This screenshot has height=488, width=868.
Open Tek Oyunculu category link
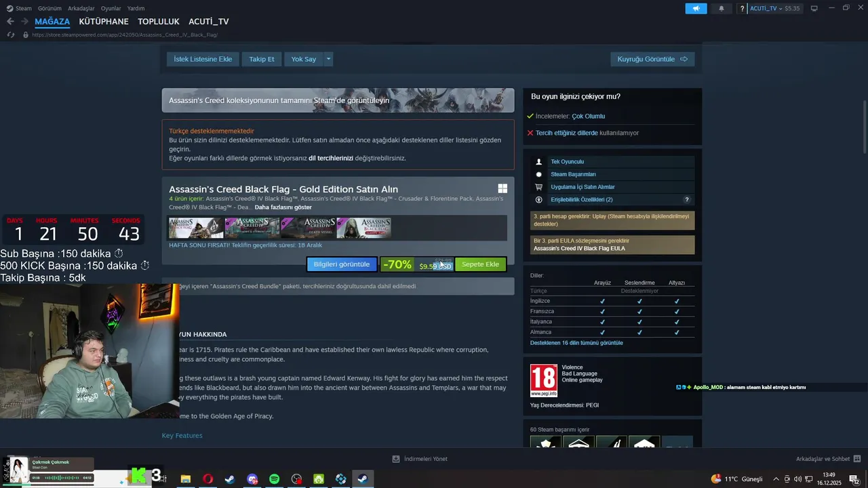tap(567, 162)
